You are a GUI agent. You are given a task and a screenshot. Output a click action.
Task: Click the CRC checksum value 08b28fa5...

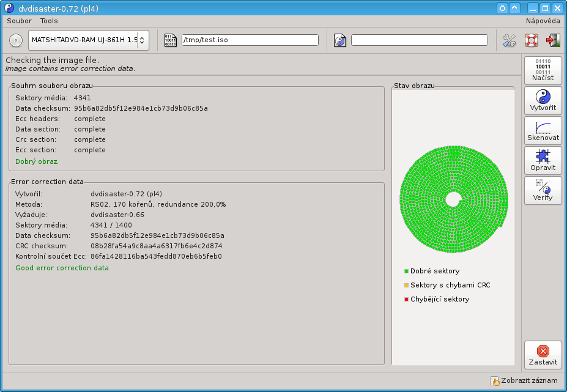coord(157,246)
